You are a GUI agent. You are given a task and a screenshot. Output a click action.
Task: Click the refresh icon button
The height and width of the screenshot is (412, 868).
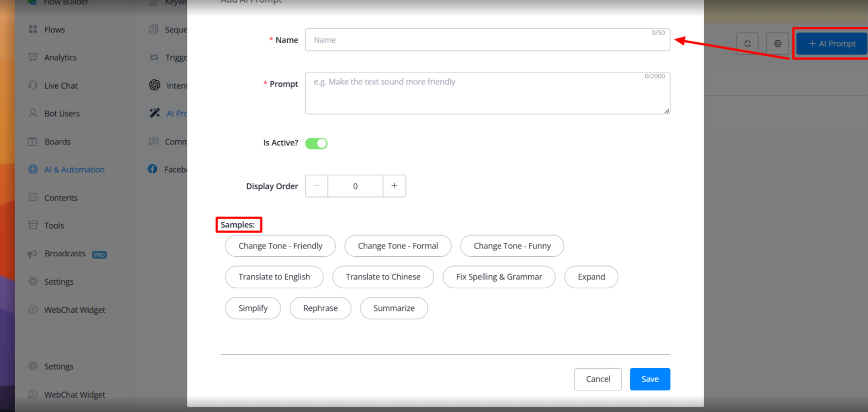coord(747,44)
